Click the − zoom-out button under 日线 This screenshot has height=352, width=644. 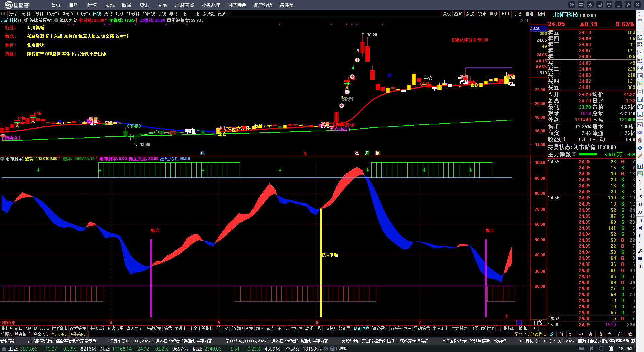point(542,328)
